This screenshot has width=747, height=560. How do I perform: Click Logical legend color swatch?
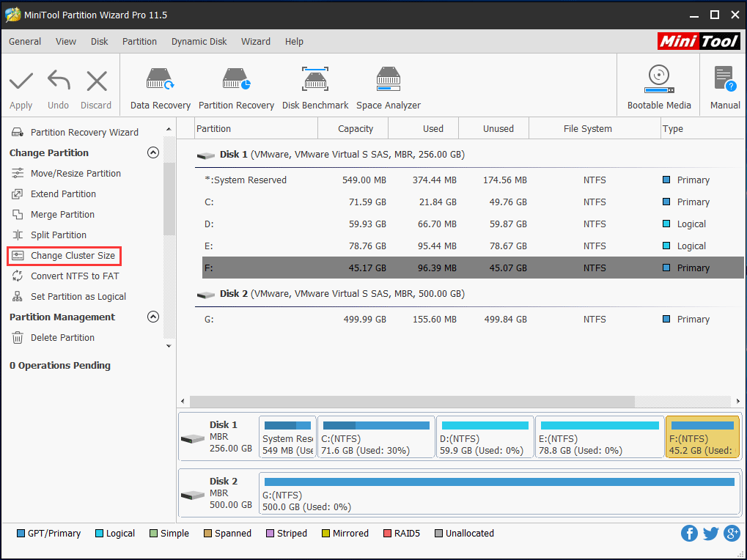coord(99,534)
